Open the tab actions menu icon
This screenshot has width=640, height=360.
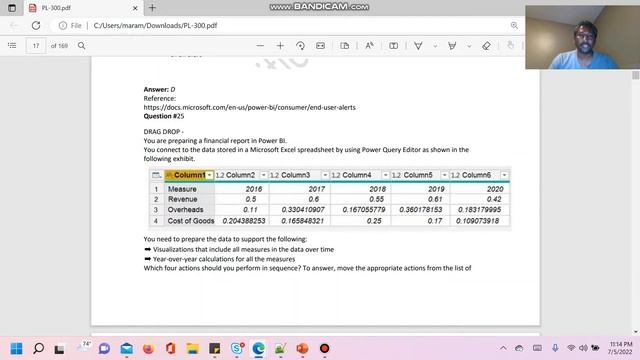pos(12,8)
